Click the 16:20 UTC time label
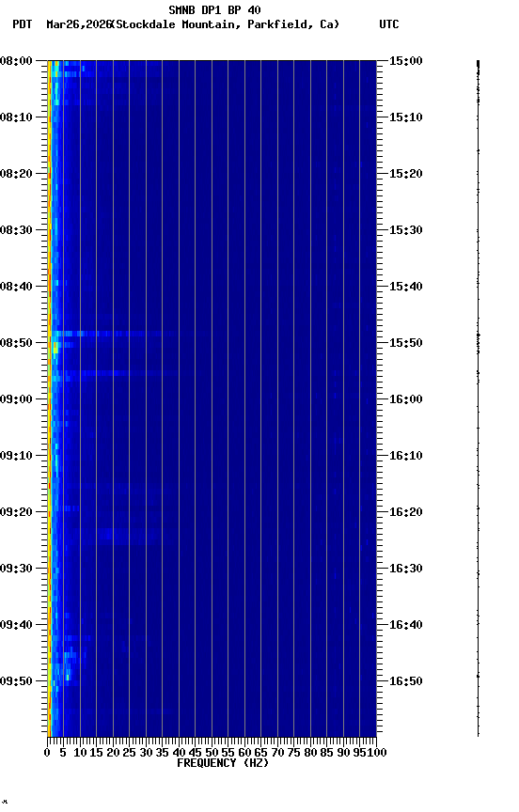Image resolution: width=519 pixels, height=812 pixels. pos(406,513)
